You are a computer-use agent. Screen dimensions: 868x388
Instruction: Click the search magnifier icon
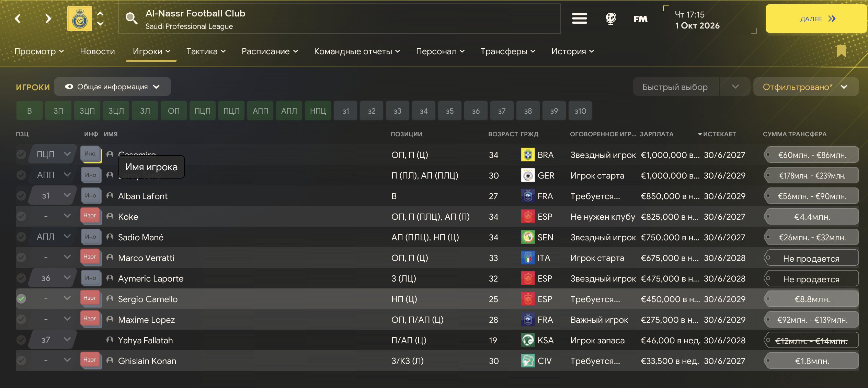131,18
